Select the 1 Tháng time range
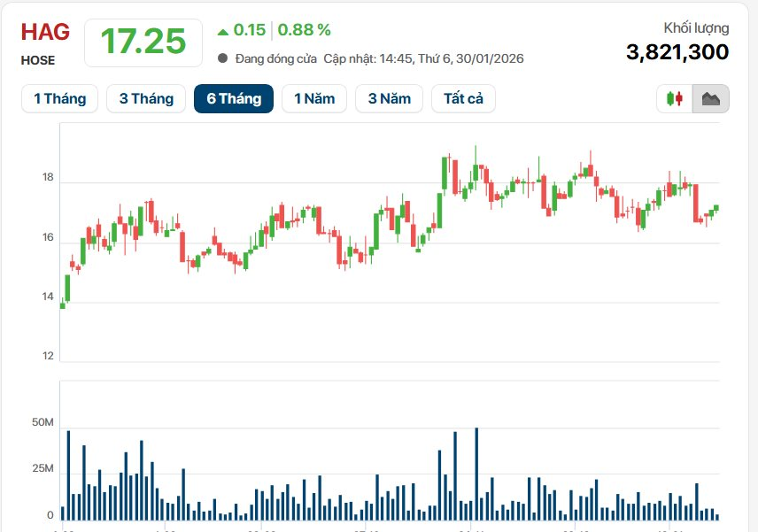 (x=60, y=99)
